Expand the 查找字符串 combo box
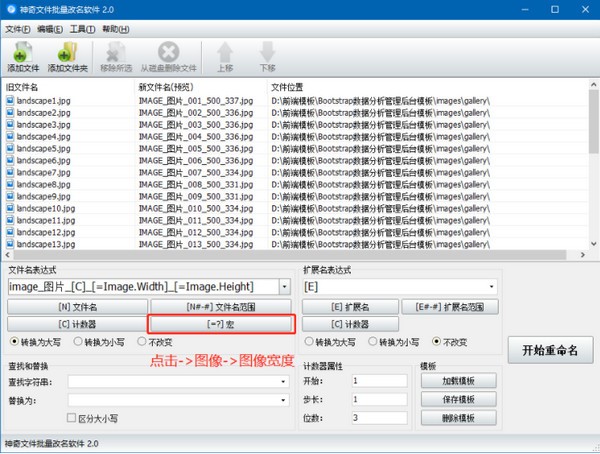The image size is (600, 454). 284,381
